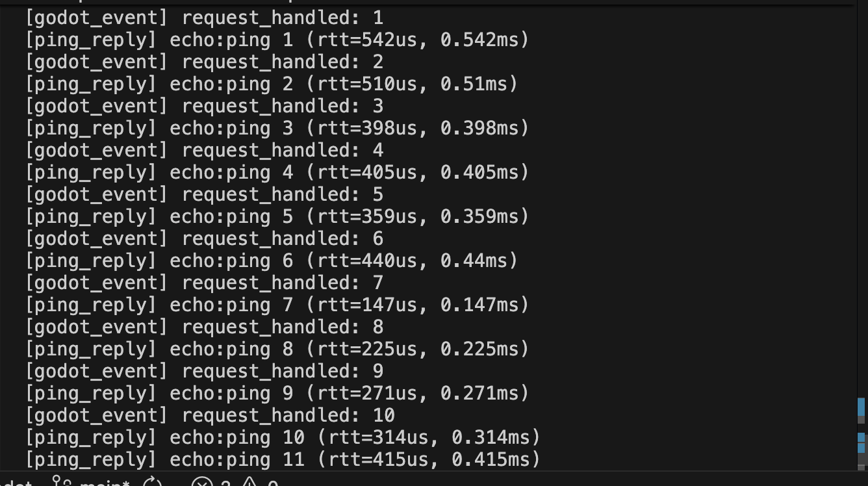The height and width of the screenshot is (486, 868).
Task: Click the "request_handled: 6" line
Action: tap(282, 238)
